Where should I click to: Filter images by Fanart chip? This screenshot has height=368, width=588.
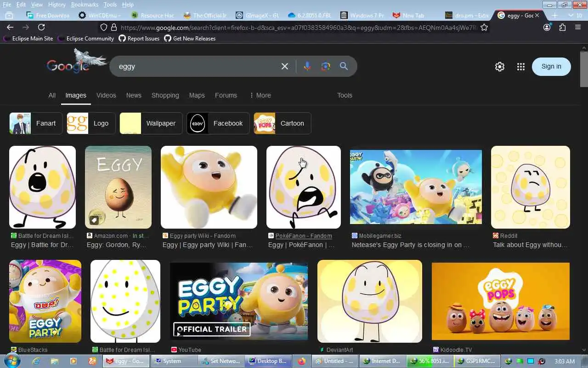36,123
